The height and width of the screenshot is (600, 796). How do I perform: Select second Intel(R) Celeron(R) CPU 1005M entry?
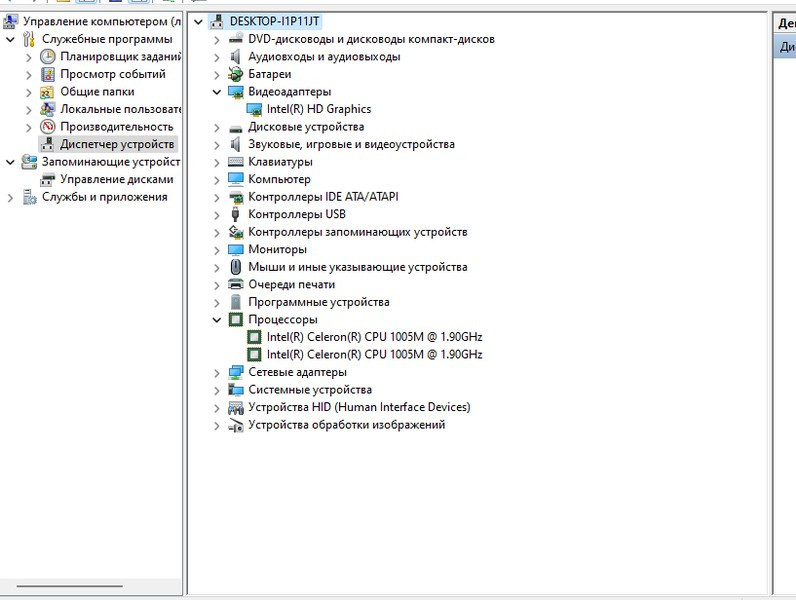375,354
